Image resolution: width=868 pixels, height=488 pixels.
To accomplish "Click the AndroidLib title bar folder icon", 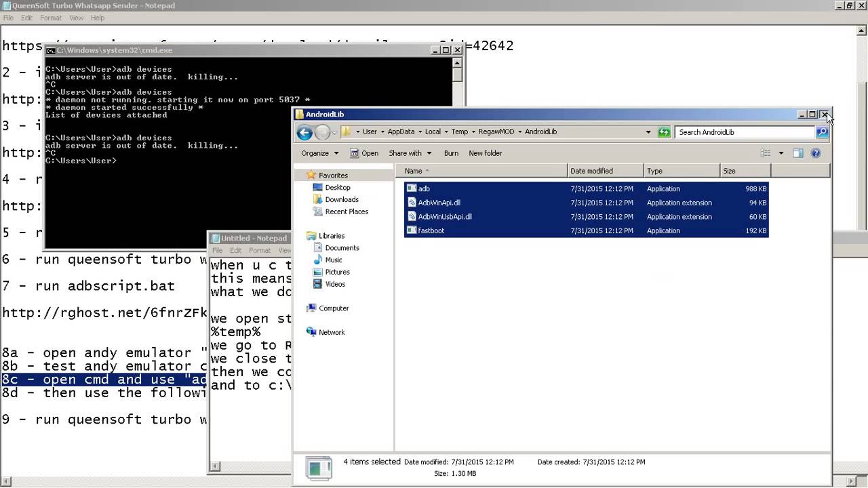I will pyautogui.click(x=299, y=115).
